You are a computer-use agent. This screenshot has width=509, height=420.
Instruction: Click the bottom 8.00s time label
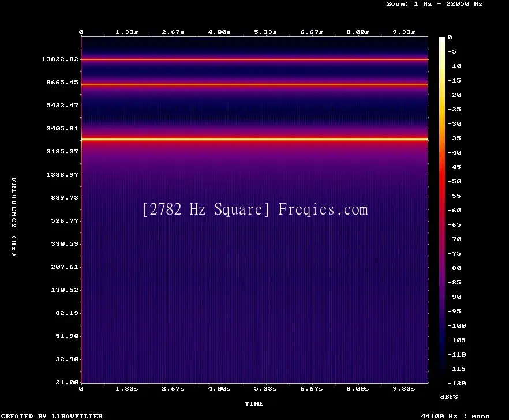click(357, 388)
